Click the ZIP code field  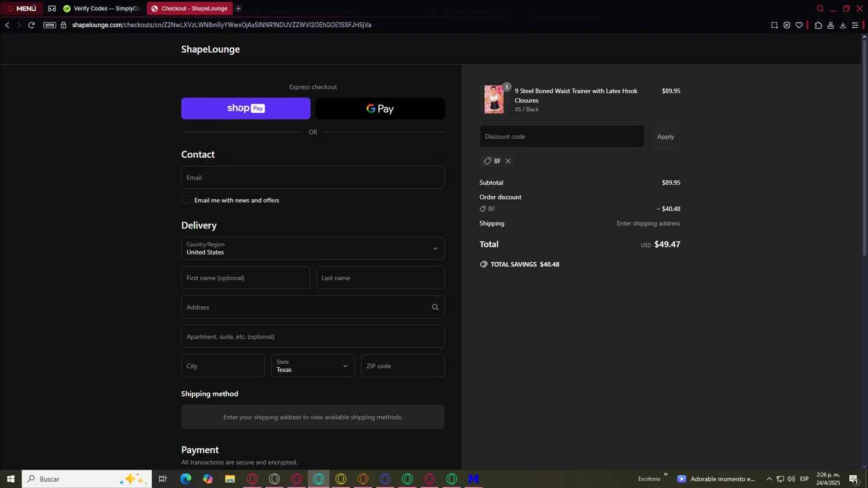pyautogui.click(x=403, y=366)
